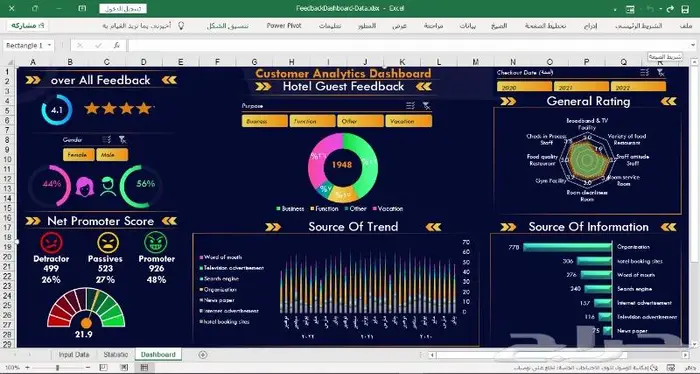Open Insert Function with the fx icon
Viewport: 700px width, 374px height.
click(x=117, y=45)
